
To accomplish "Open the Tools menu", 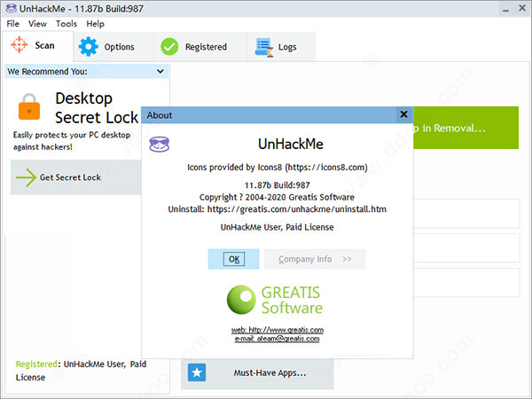I will pyautogui.click(x=66, y=24).
